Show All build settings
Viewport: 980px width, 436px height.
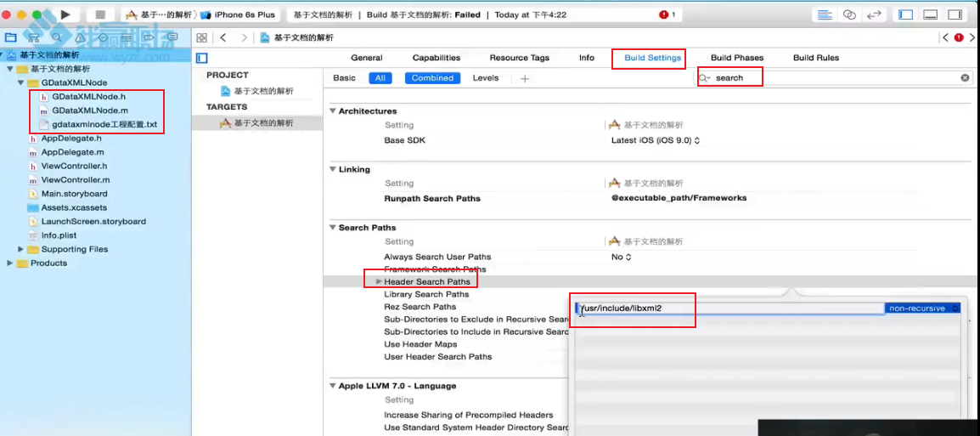click(380, 78)
